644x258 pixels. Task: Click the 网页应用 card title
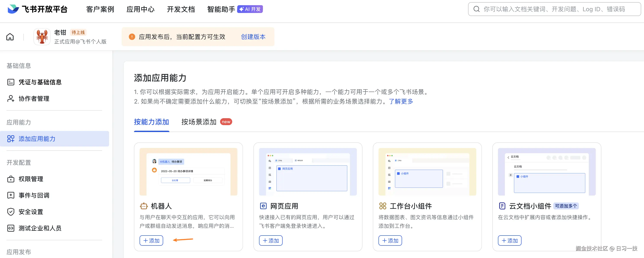(284, 206)
